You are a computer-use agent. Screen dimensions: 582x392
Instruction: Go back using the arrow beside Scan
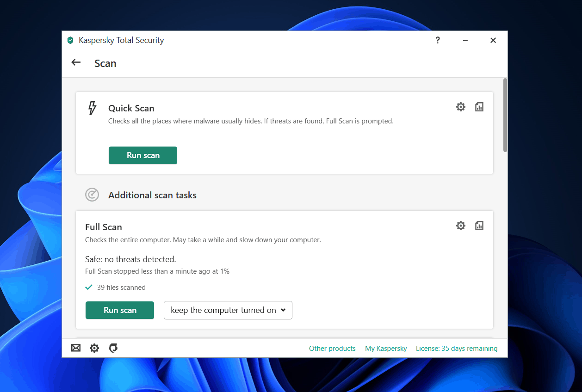pos(76,62)
